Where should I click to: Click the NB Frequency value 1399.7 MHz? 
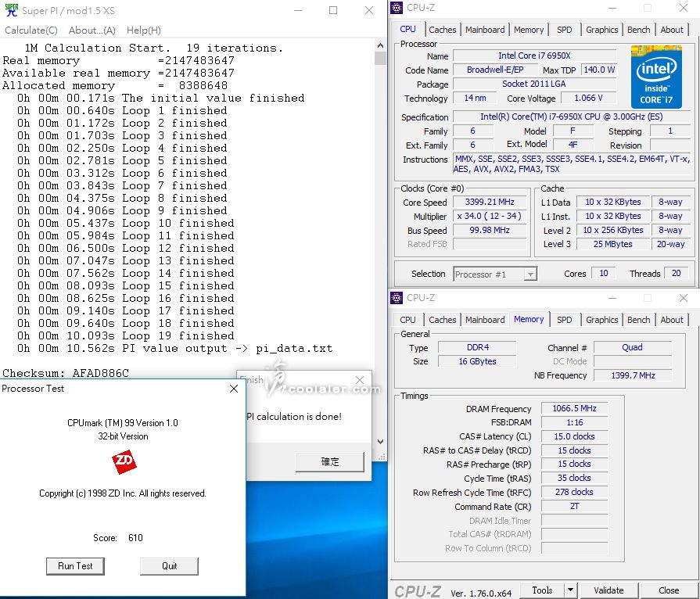pos(633,375)
